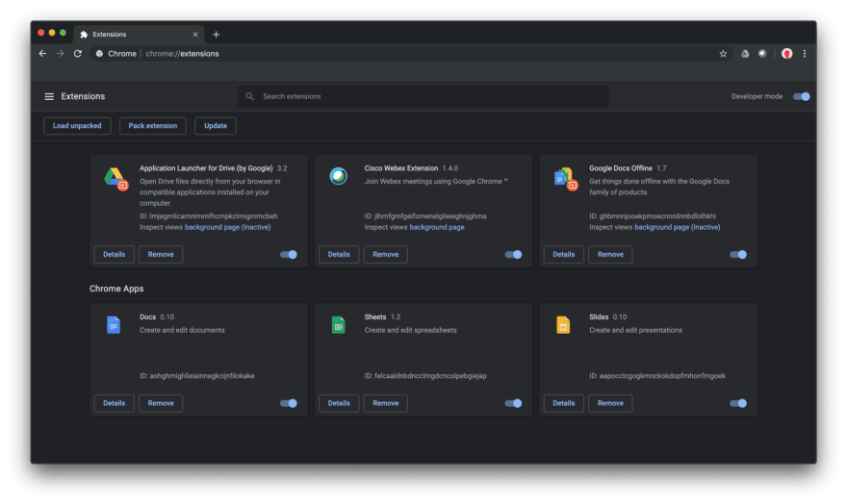847x504 pixels.
Task: Remove the Docs app
Action: pos(161,403)
